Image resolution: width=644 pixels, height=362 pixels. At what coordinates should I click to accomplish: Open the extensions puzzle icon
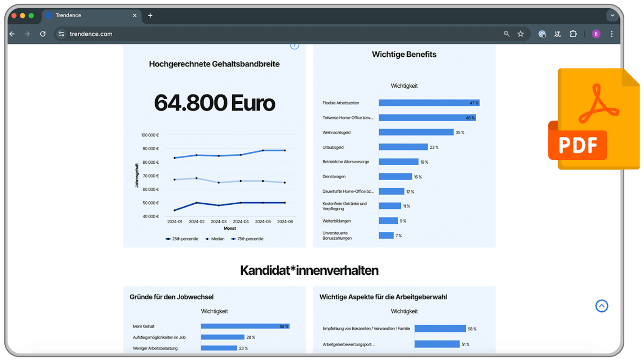(573, 34)
